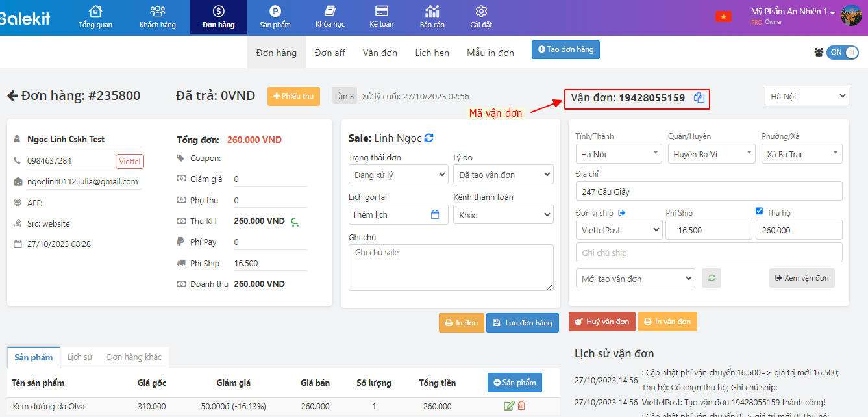Click the Ghi chú sale text area
Viewport: 868px width, 417px height.
[x=451, y=267]
